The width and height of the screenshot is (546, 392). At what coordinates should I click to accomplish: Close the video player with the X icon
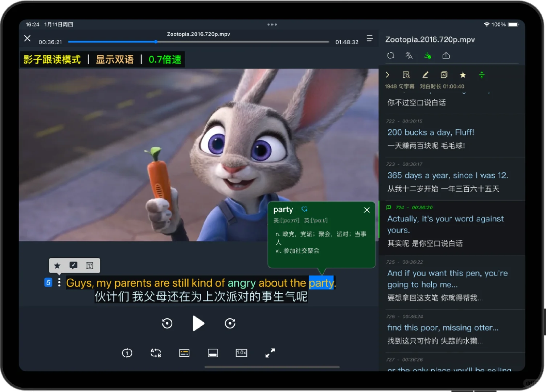click(x=27, y=38)
